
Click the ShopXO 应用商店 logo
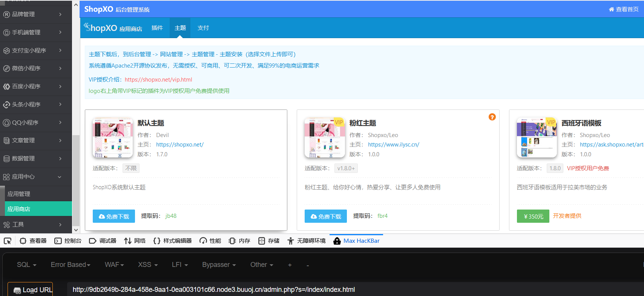pos(113,28)
